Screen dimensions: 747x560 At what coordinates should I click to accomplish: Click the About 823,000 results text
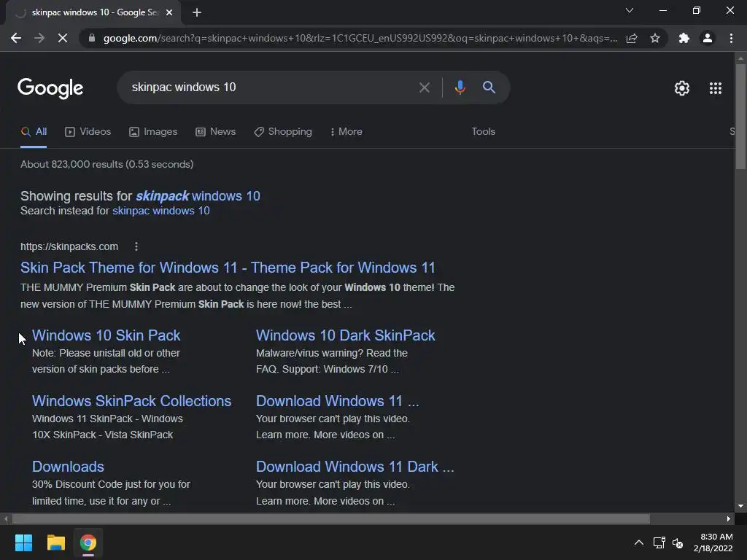pyautogui.click(x=107, y=164)
